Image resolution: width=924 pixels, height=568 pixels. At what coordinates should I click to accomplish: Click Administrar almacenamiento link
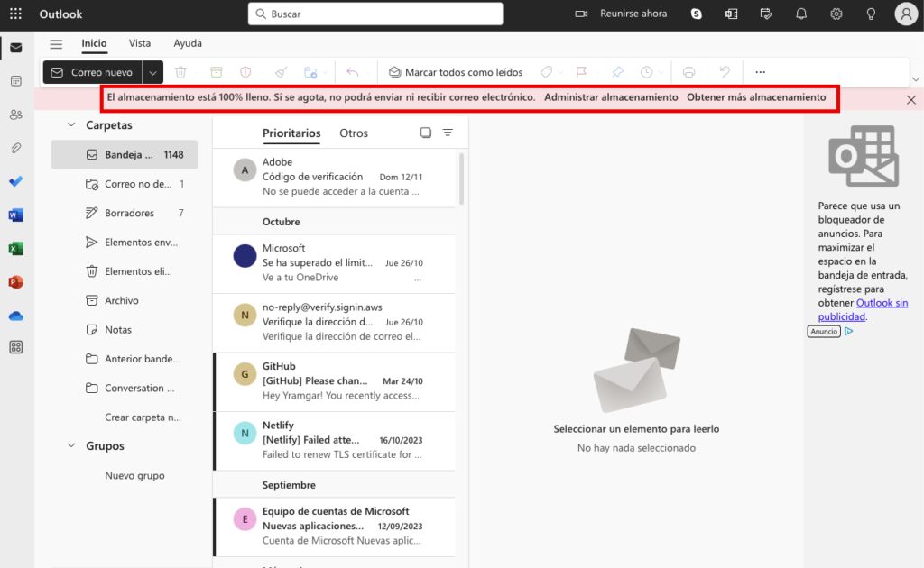(x=611, y=97)
